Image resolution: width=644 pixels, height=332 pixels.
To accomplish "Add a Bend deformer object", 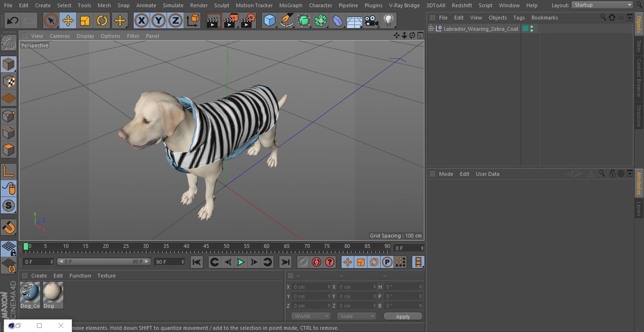I will point(338,21).
